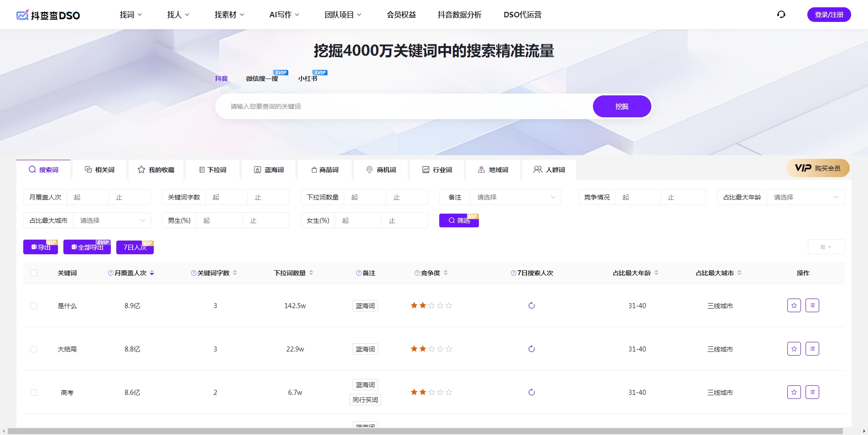This screenshot has width=868, height=435.
Task: Open the customer service headset icon
Action: pos(781,15)
